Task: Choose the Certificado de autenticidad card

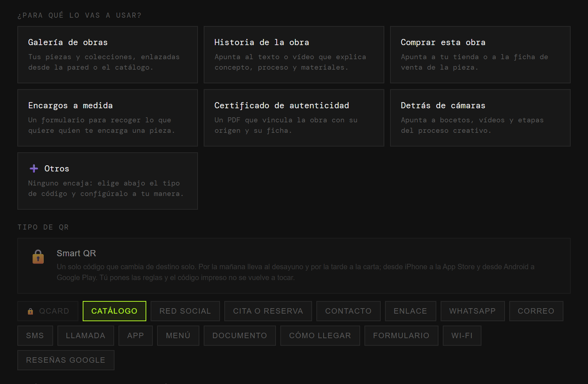Action: [x=294, y=118]
